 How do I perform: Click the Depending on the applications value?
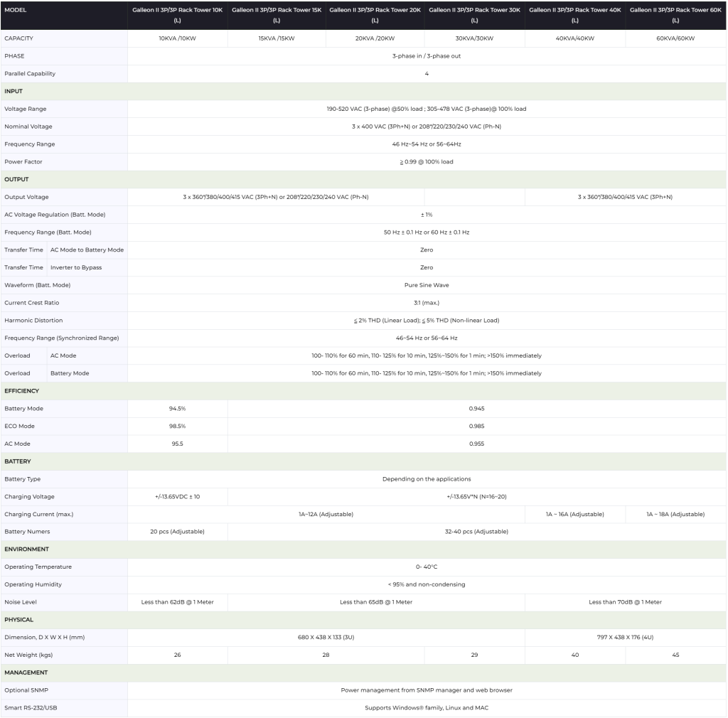tap(427, 479)
